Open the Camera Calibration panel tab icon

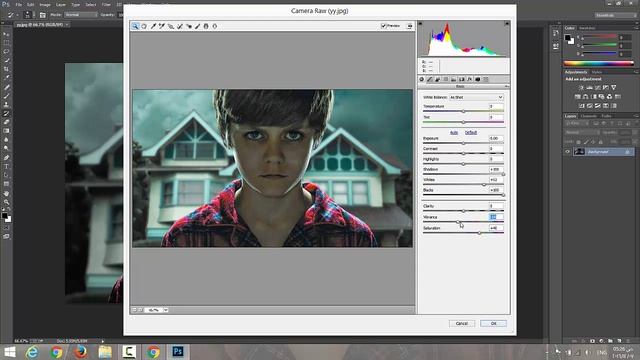(478, 79)
